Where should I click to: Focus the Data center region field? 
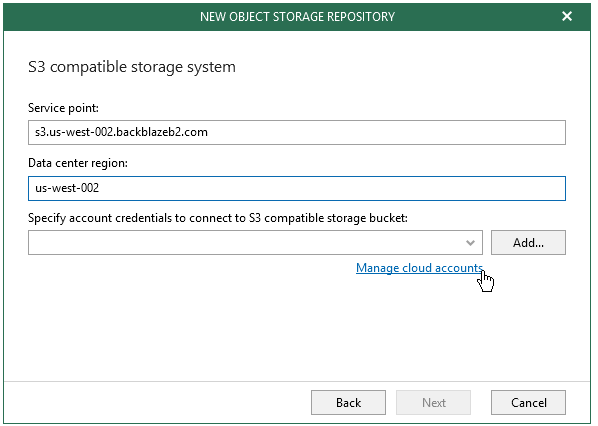pyautogui.click(x=297, y=188)
